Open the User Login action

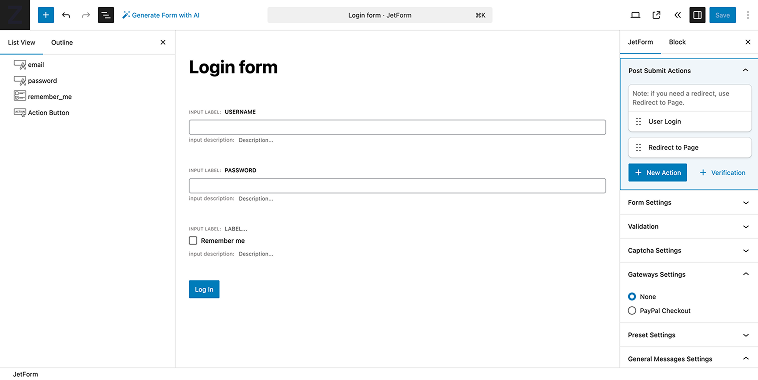tap(690, 121)
